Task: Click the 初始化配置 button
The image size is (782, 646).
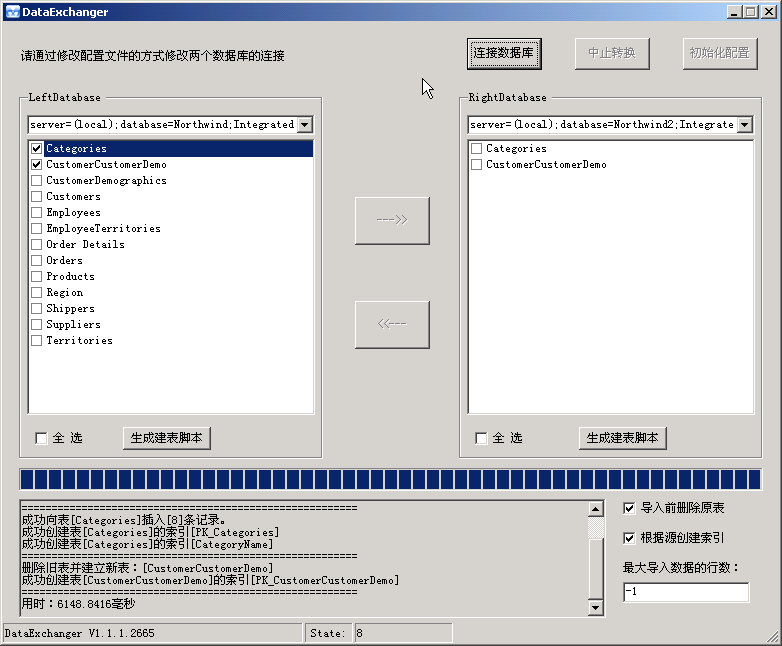Action: tap(720, 53)
